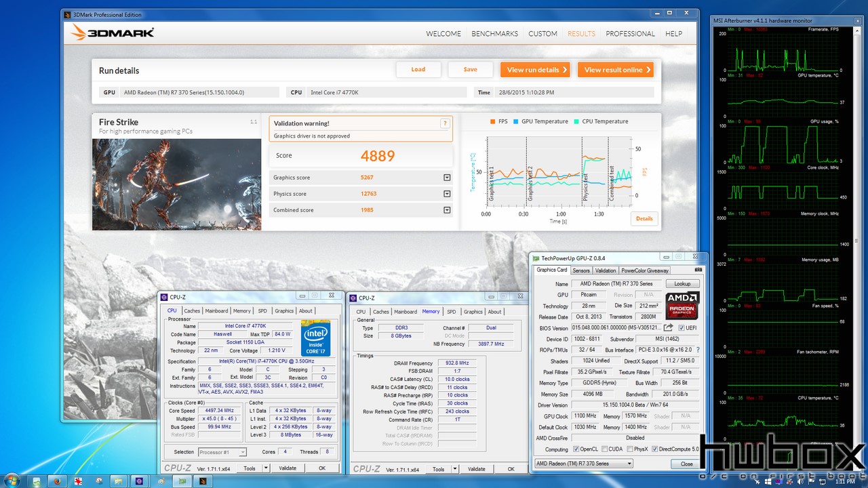Click the green GPU-Z taskbar icon
Image resolution: width=868 pixels, height=488 pixels.
[182, 481]
